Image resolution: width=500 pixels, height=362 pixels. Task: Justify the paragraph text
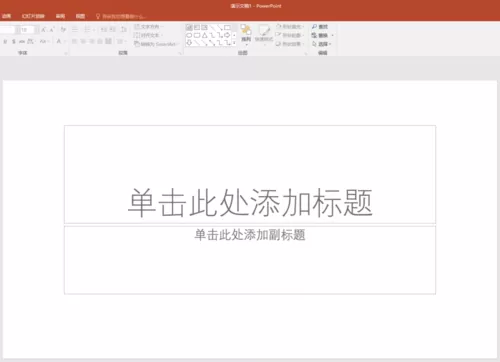[100, 41]
